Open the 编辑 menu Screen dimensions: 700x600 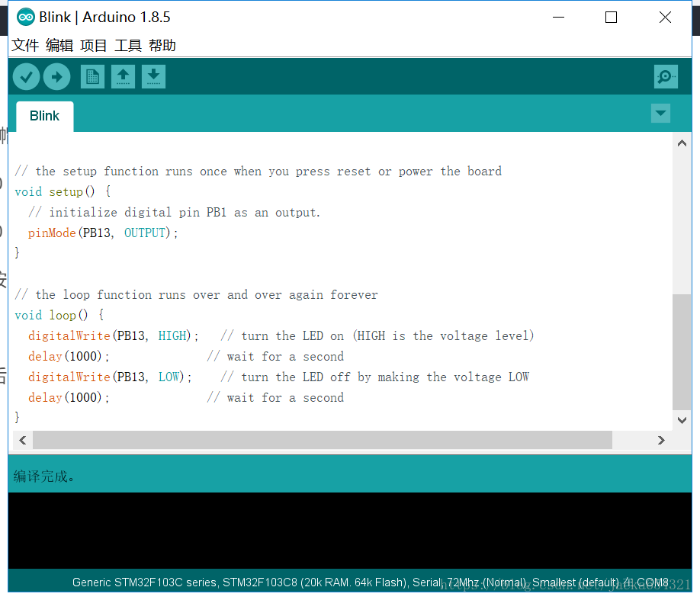[x=59, y=45]
